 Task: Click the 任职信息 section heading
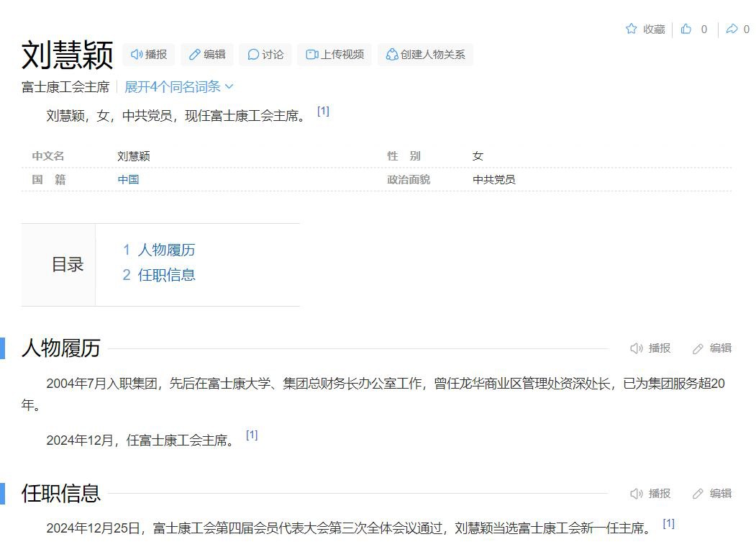pyautogui.click(x=60, y=494)
